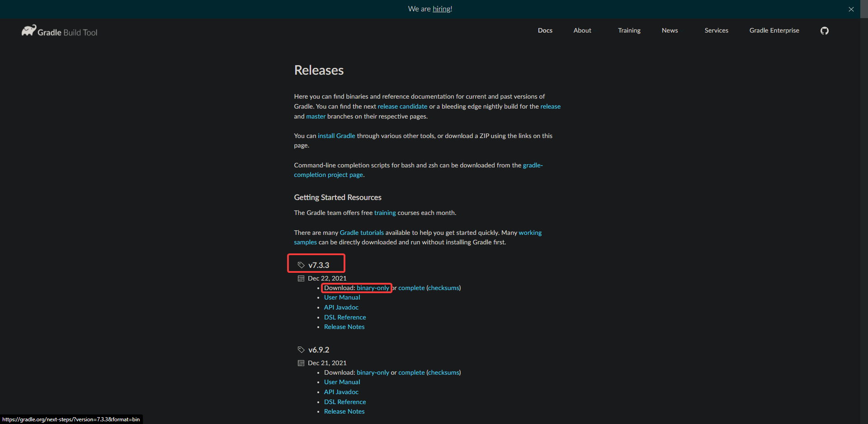
Task: Open the release nightly branch link
Action: tap(550, 106)
